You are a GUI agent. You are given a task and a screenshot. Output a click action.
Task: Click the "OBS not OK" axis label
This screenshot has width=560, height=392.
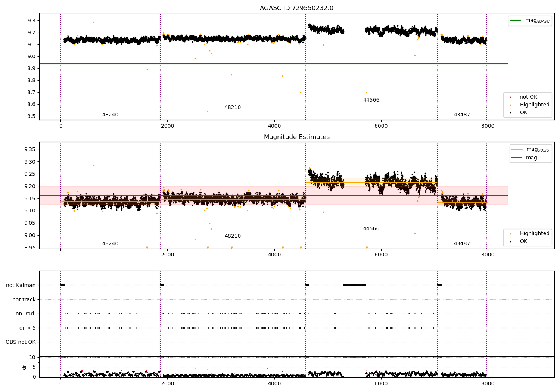[21, 342]
